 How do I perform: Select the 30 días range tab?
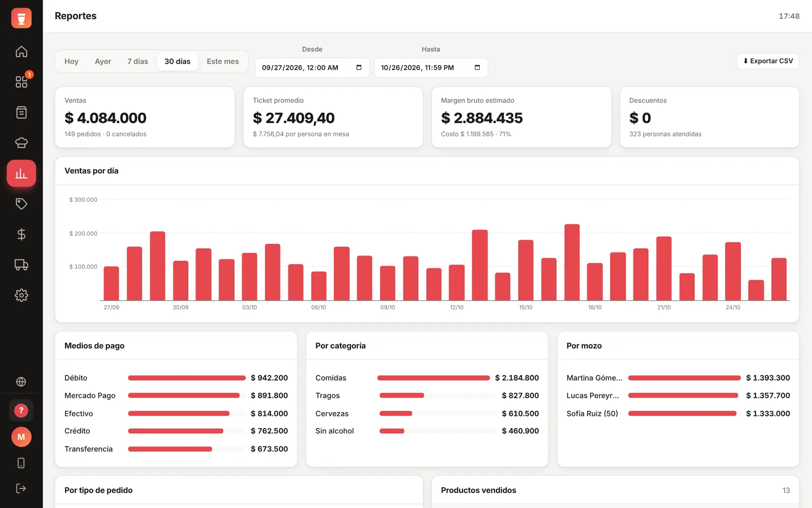[178, 61]
